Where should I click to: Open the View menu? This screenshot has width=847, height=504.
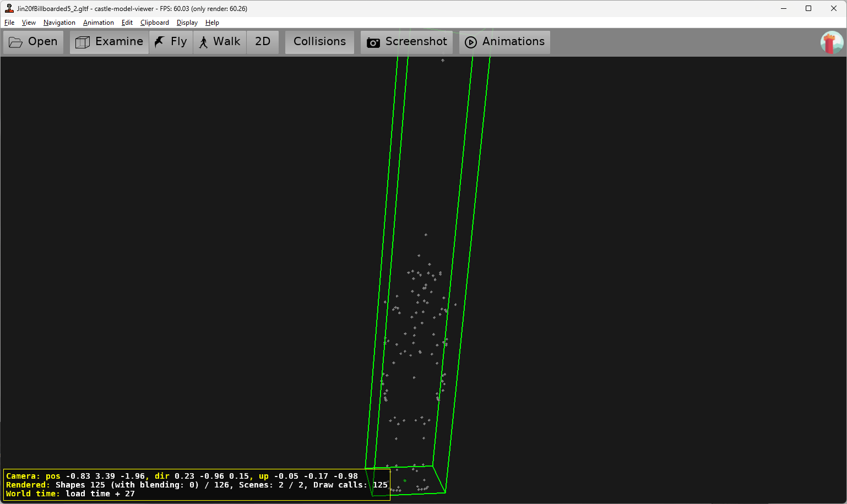click(x=29, y=23)
